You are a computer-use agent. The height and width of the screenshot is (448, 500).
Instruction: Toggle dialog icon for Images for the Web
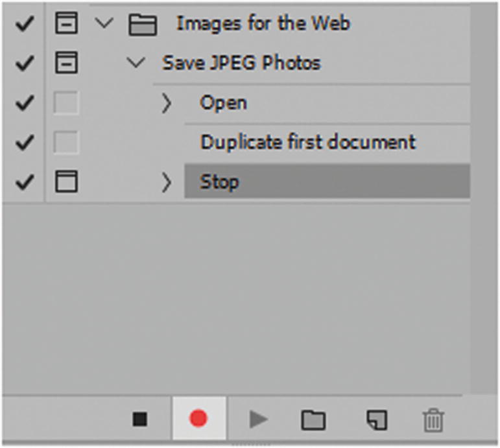click(x=66, y=24)
